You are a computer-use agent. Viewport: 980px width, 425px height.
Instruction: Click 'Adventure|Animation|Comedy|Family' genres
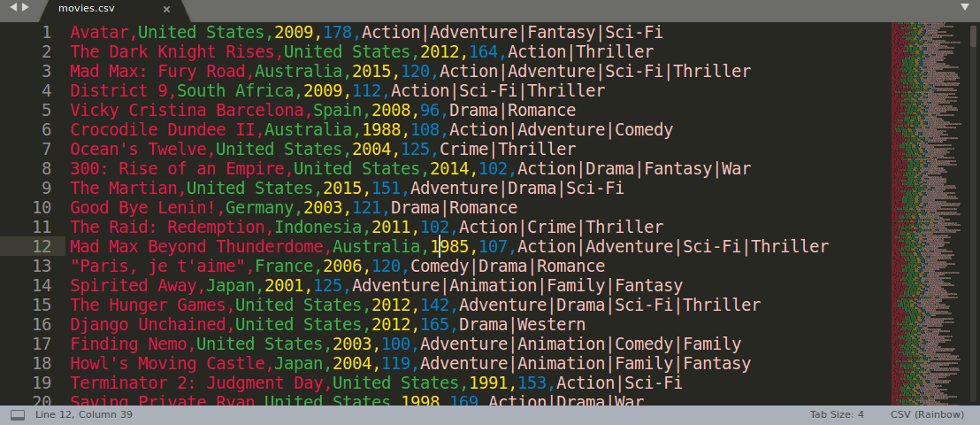click(580, 344)
